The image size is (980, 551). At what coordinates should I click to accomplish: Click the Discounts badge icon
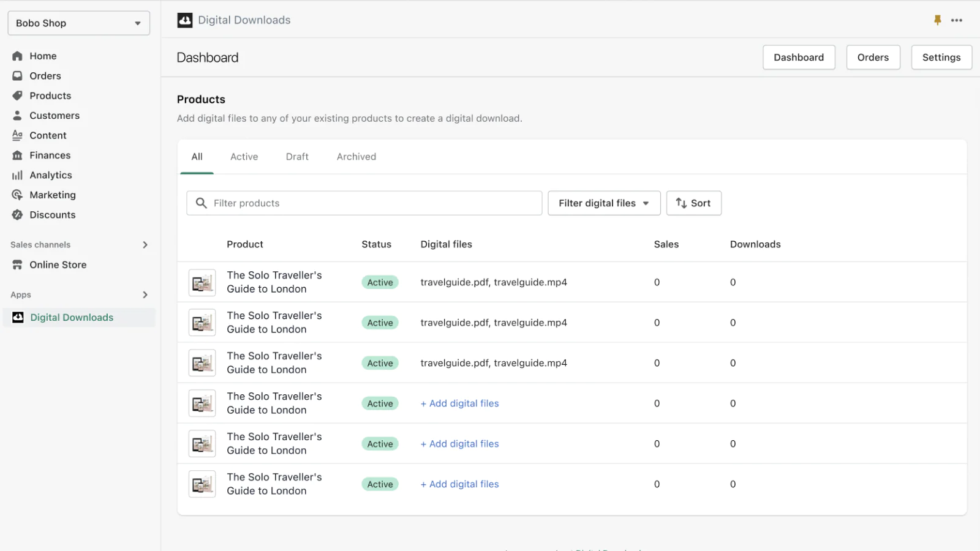17,215
